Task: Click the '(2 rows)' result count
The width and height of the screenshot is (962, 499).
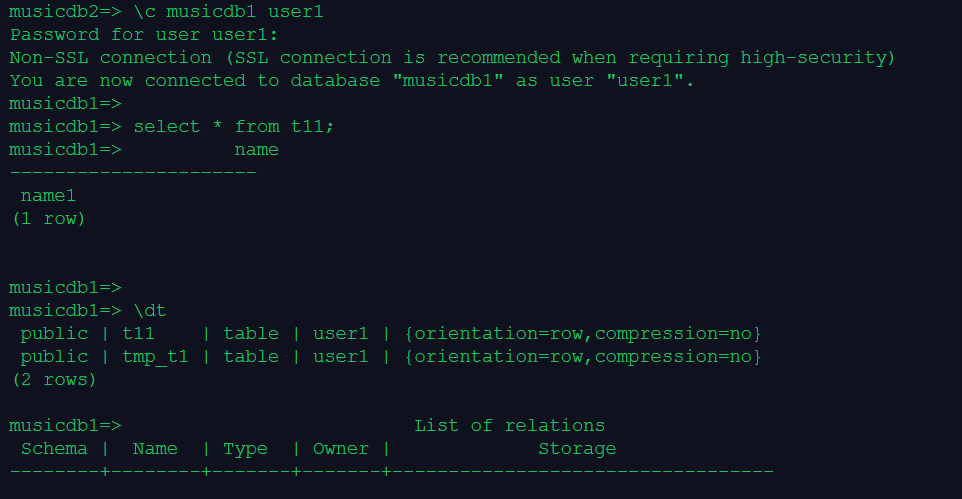Action: pos(54,379)
